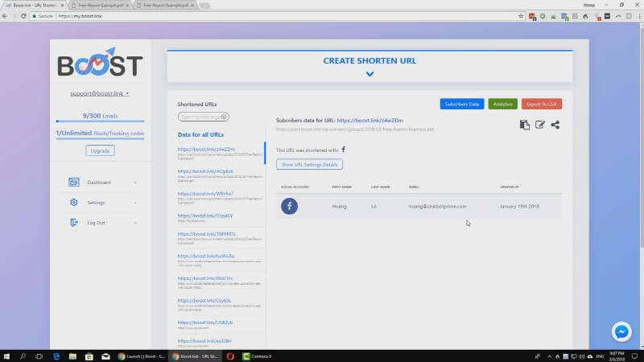Click the page vertical scrollbar
The image size is (644, 362).
(x=642, y=135)
